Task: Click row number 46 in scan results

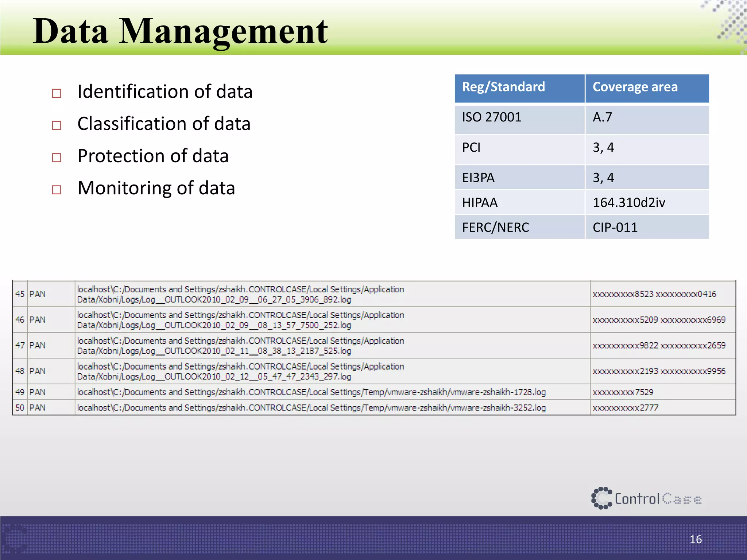Action: [x=20, y=320]
